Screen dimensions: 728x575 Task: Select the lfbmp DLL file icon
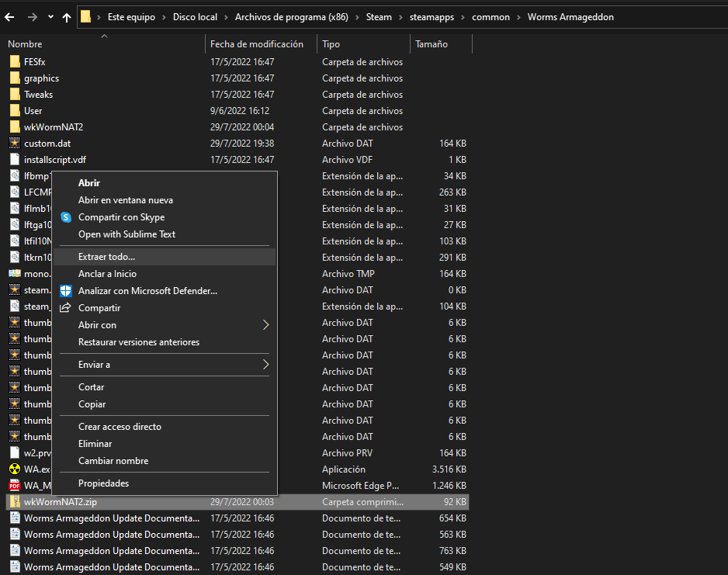[x=15, y=176]
